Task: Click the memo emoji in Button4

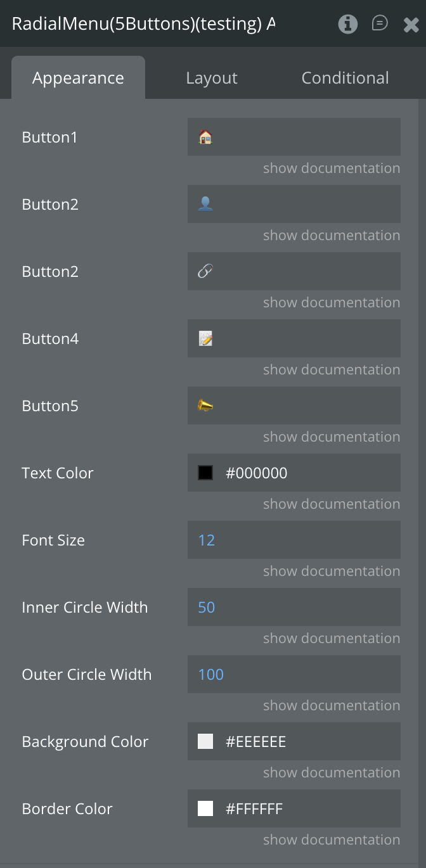Action: (205, 338)
